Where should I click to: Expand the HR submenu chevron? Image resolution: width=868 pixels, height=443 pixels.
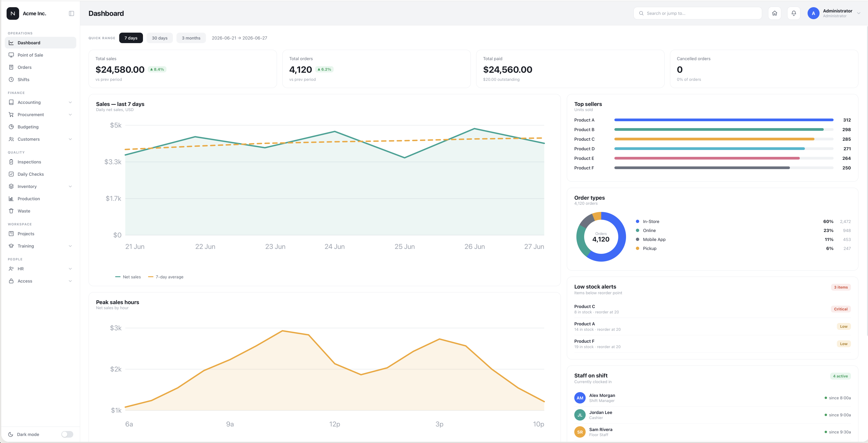click(70, 269)
